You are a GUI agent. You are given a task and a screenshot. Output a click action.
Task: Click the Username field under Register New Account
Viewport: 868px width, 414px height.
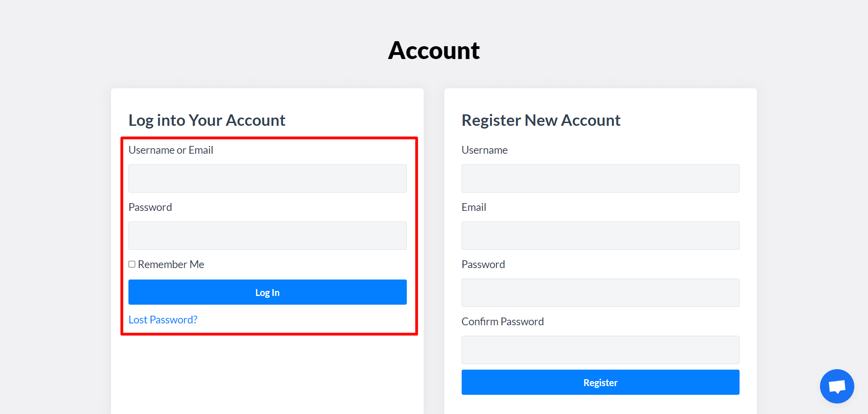tap(600, 178)
